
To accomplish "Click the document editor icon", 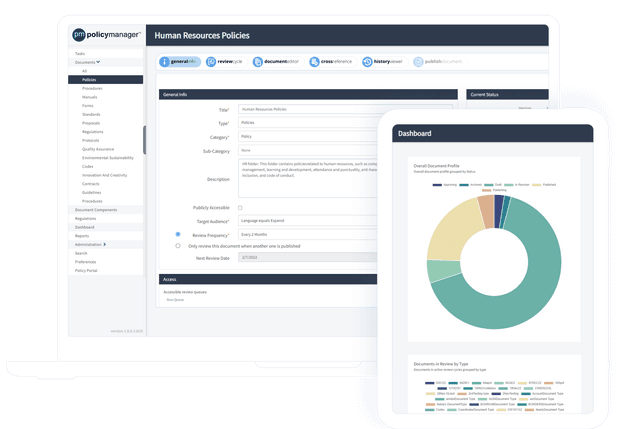I will [x=258, y=62].
